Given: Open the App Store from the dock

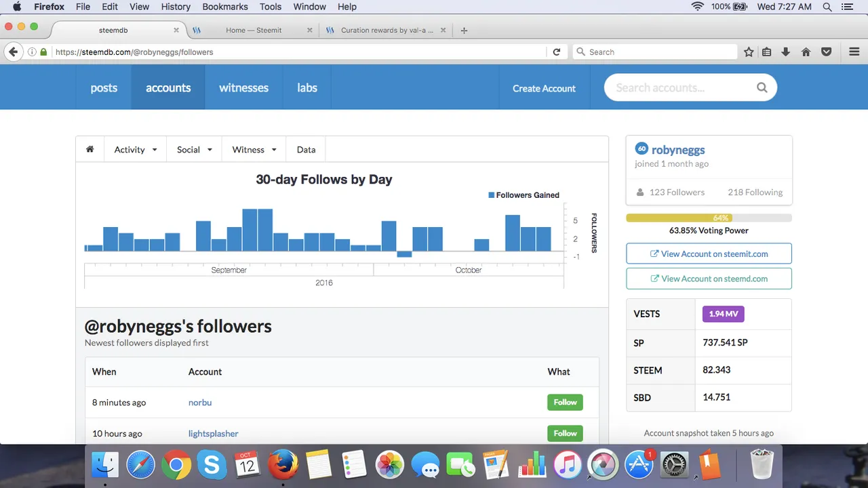Looking at the screenshot, I should 639,465.
